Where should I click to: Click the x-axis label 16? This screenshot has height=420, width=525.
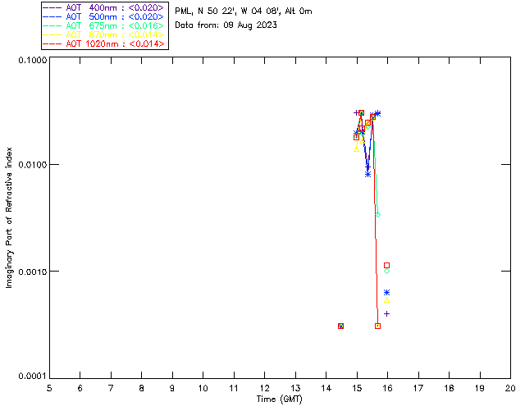coord(387,388)
